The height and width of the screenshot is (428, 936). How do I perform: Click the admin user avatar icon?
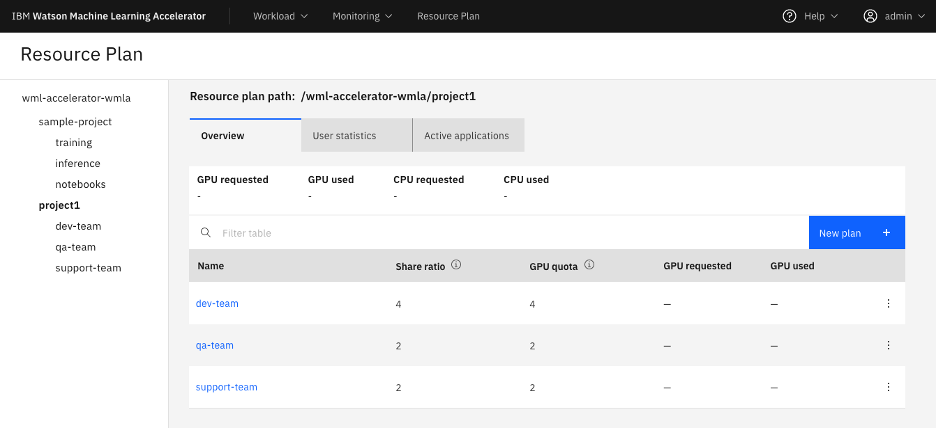[x=870, y=16]
